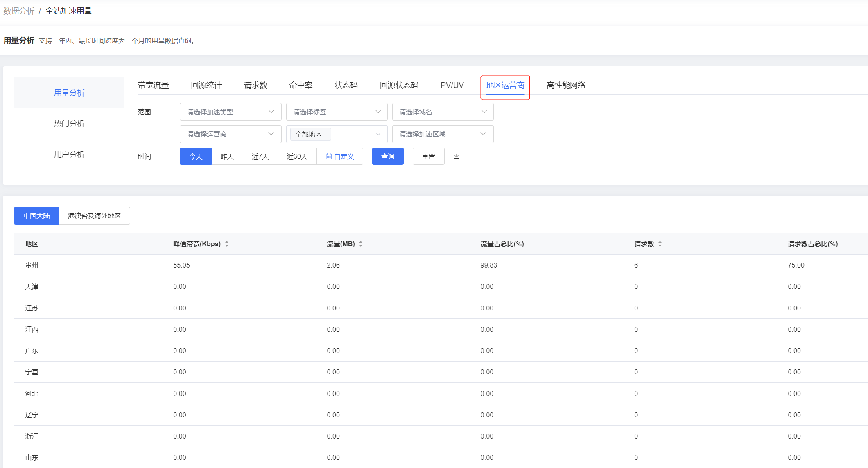The height and width of the screenshot is (468, 868).
Task: Open the 请选择加速区域 dropdown
Action: pyautogui.click(x=443, y=134)
